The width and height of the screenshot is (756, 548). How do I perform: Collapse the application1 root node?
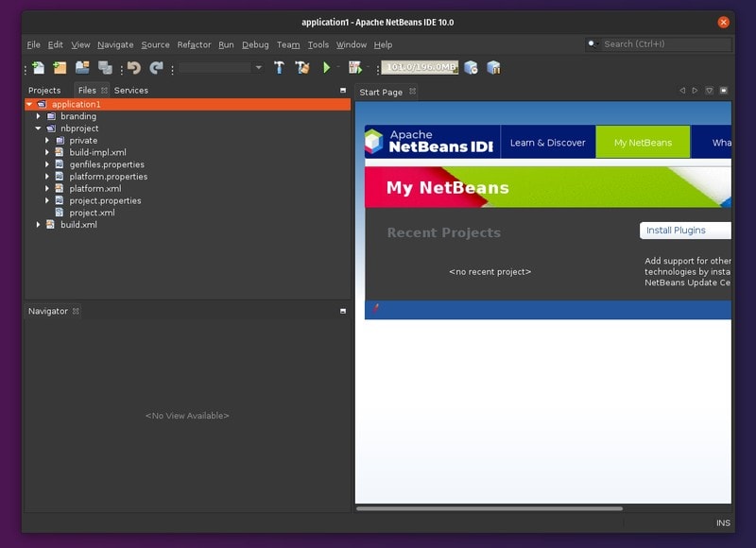click(x=29, y=104)
